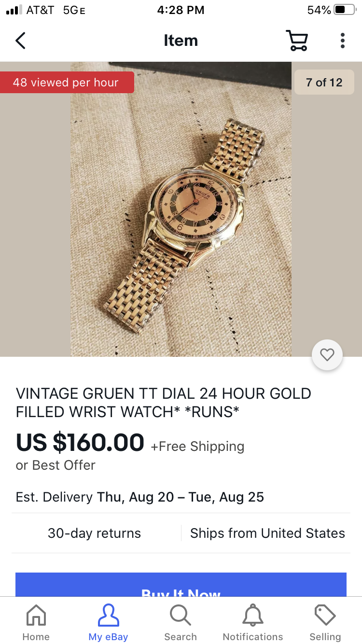362x644 pixels.
Task: Open the shopping cart
Action: click(297, 41)
